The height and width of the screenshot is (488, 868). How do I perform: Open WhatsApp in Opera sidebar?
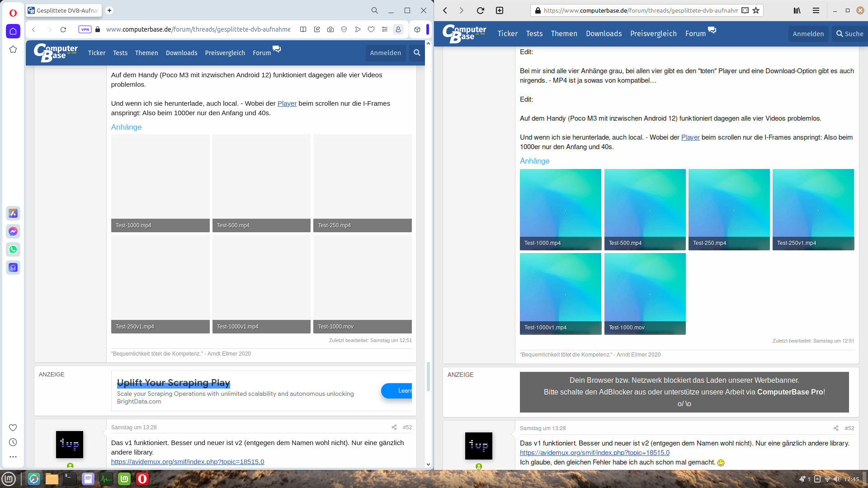coord(13,249)
